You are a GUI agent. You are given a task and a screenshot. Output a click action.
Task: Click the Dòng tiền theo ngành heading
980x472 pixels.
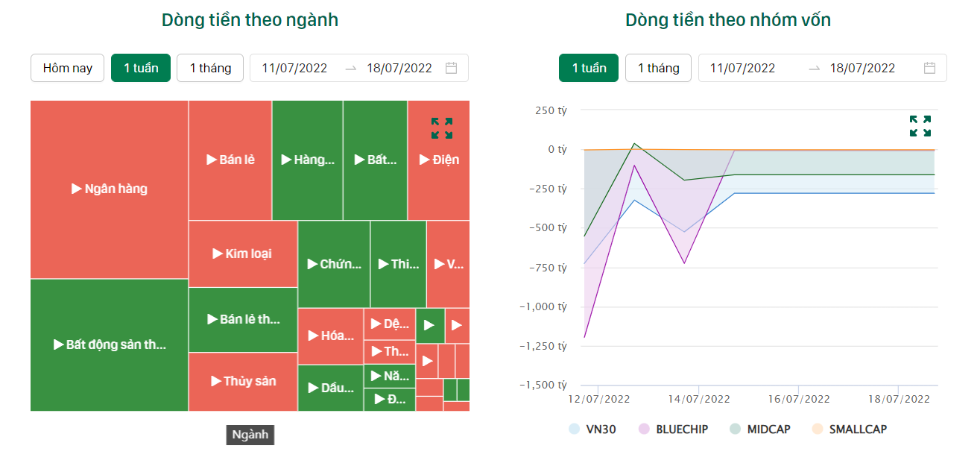point(250,20)
